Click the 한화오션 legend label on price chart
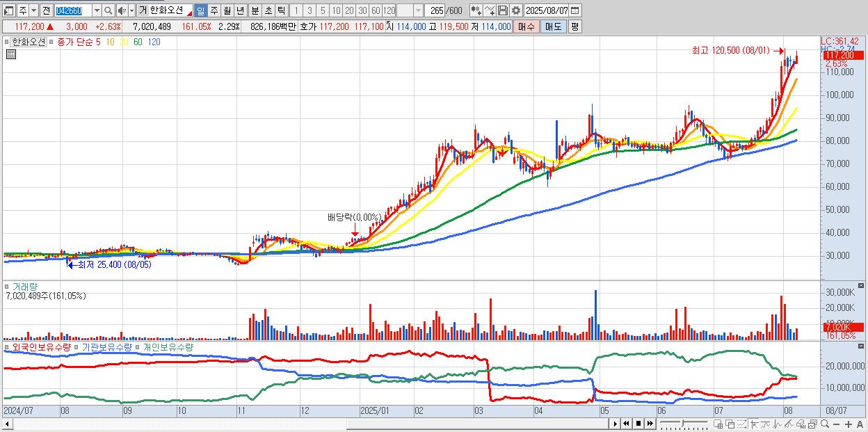The height and width of the screenshot is (432, 868). (29, 42)
